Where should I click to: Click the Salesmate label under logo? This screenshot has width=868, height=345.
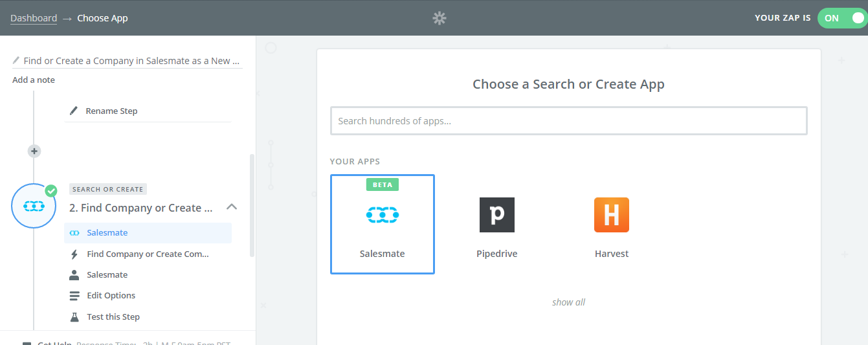coord(383,254)
